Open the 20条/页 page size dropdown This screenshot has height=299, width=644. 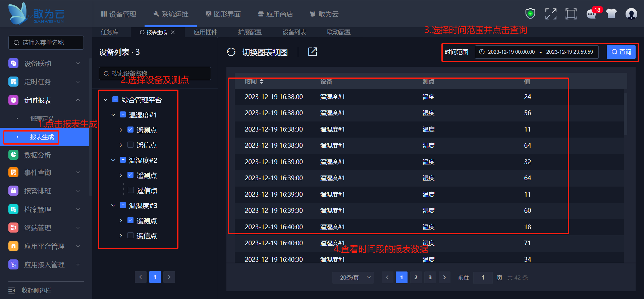tap(353, 278)
